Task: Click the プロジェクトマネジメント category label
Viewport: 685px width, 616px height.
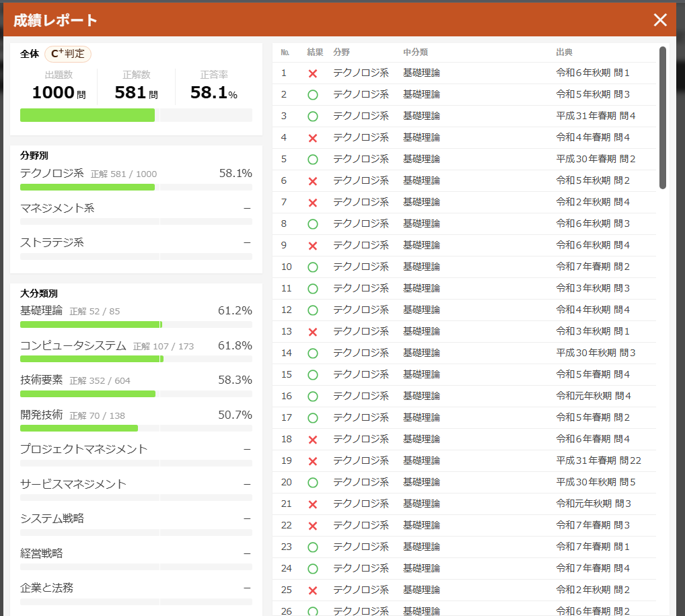Action: pyautogui.click(x=84, y=449)
